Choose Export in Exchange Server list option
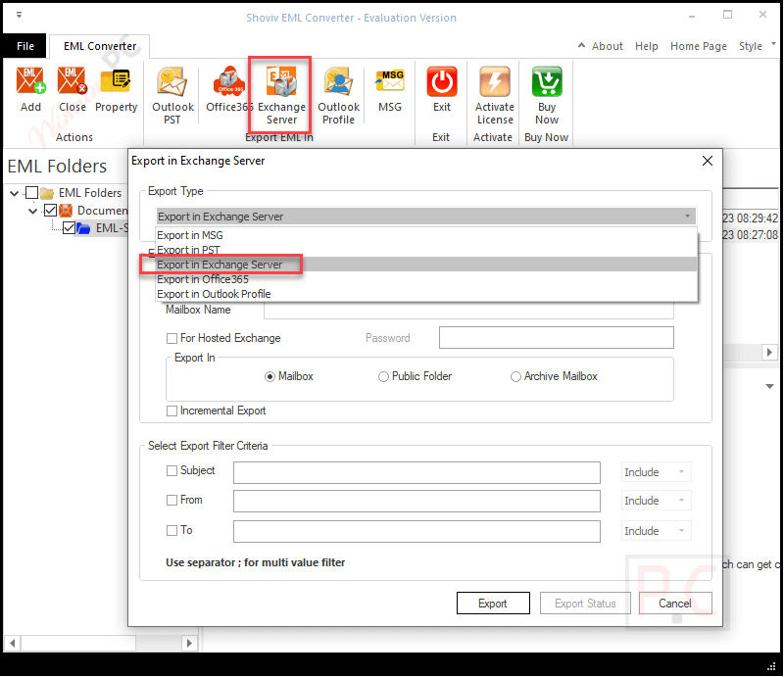Image resolution: width=784 pixels, height=677 pixels. [x=426, y=265]
